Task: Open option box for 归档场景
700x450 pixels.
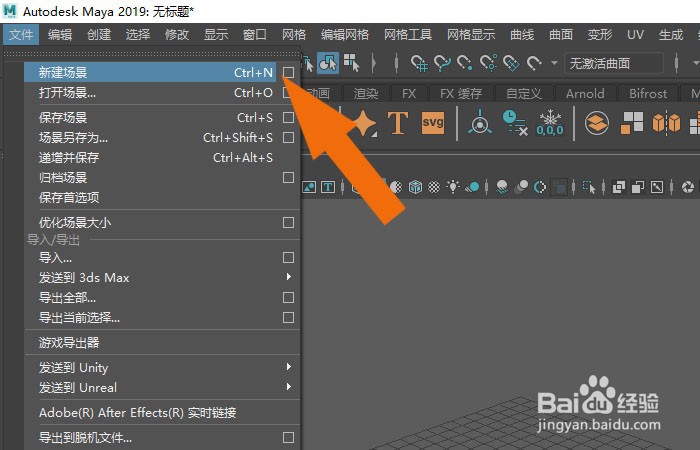Action: pos(288,178)
